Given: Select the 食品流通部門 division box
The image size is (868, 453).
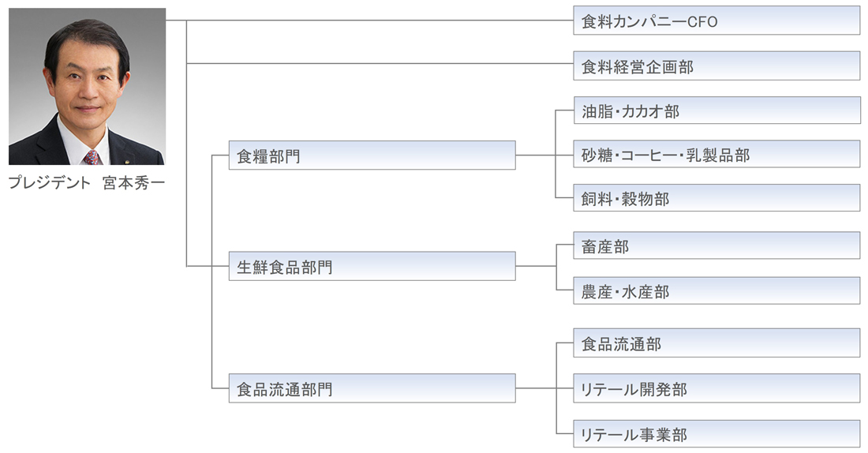Looking at the screenshot, I should 372,388.
